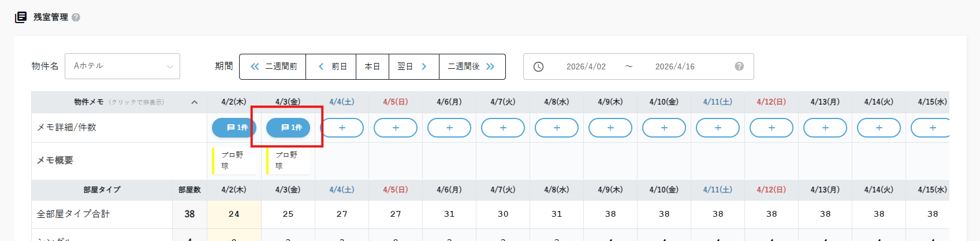Click the help icon in date range field
Image resolution: width=980 pixels, height=241 pixels.
(x=739, y=66)
